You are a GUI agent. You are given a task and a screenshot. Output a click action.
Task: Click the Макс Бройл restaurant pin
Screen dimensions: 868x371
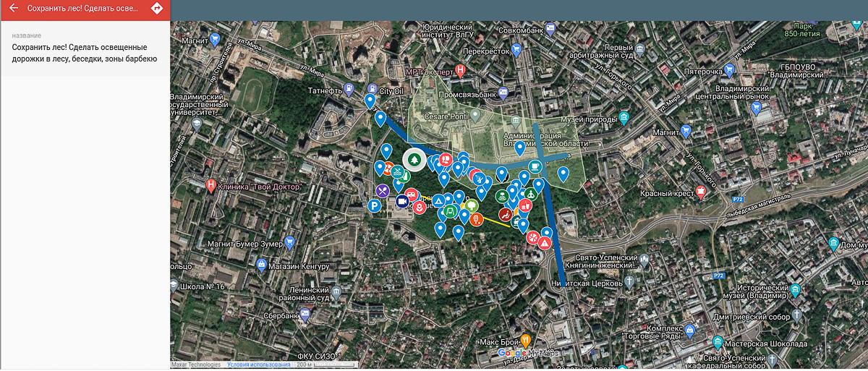click(x=527, y=338)
